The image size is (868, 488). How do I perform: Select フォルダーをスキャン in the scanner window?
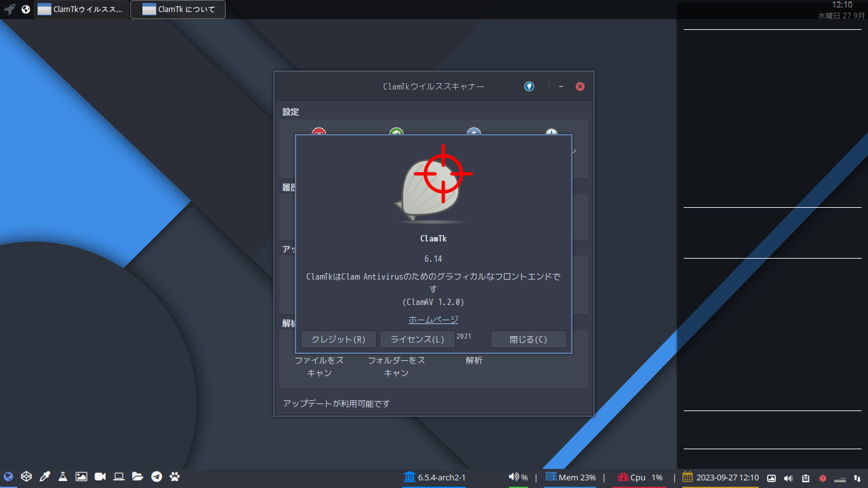pos(397,367)
